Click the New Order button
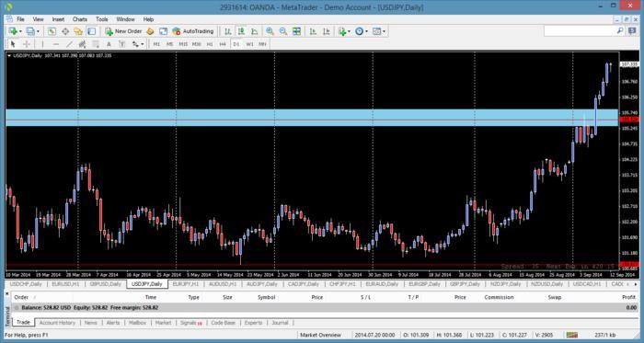Viewport: 644px width, 343px height. click(123, 31)
